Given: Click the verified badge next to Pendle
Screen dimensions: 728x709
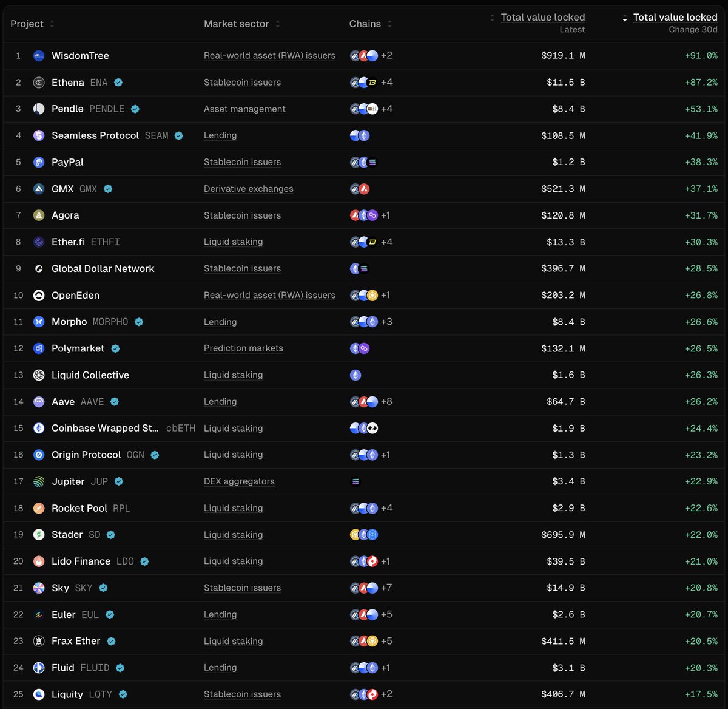Looking at the screenshot, I should (135, 109).
